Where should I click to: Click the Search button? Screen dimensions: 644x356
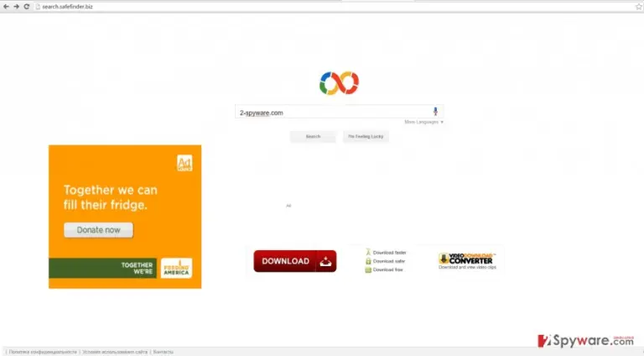(313, 137)
